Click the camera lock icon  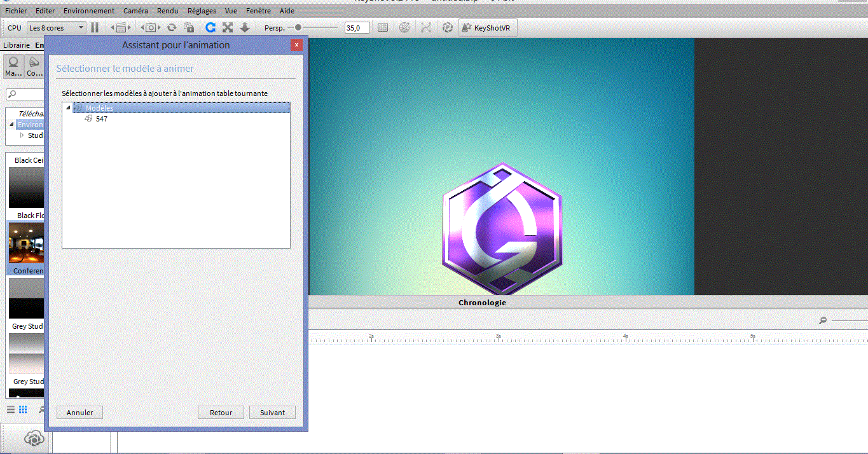[x=189, y=27]
